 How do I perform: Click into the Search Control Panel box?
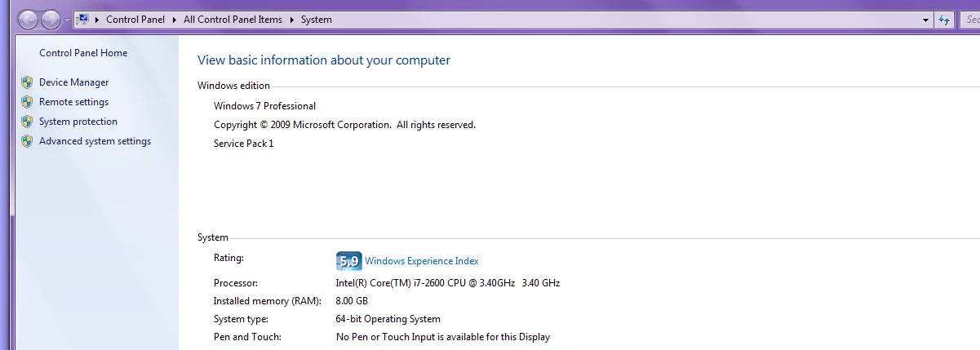point(969,20)
